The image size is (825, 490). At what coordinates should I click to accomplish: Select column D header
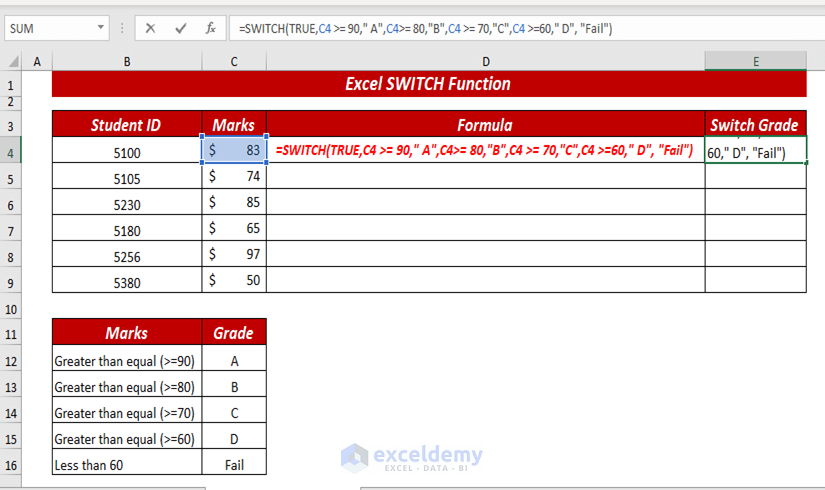coord(486,62)
